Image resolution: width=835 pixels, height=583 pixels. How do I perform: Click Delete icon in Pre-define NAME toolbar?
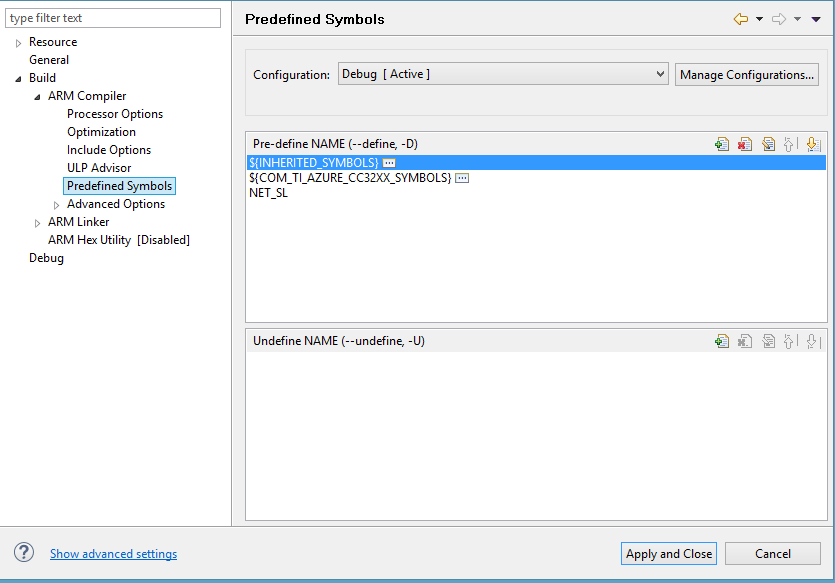point(744,144)
